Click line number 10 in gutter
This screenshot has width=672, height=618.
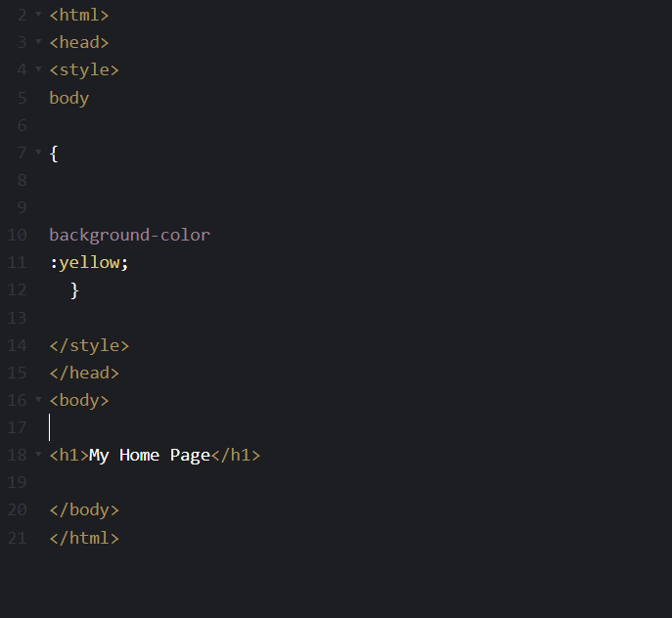(18, 235)
